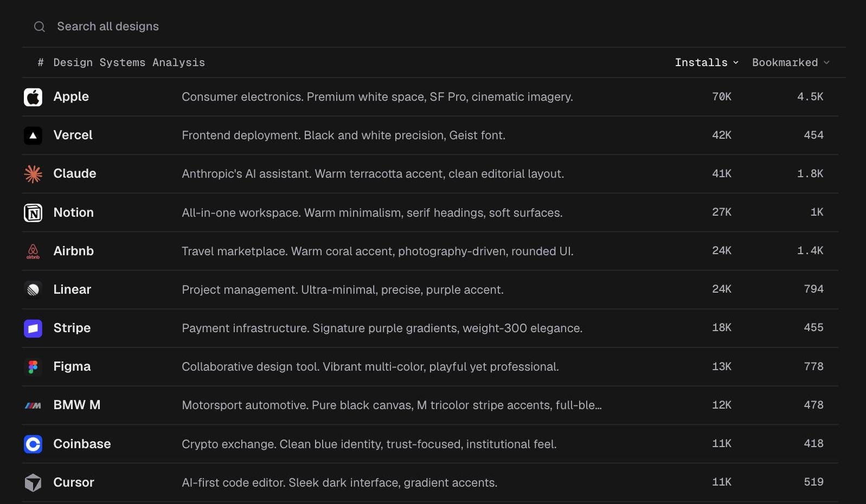
Task: Click the Airbnb logo icon
Action: 33,251
